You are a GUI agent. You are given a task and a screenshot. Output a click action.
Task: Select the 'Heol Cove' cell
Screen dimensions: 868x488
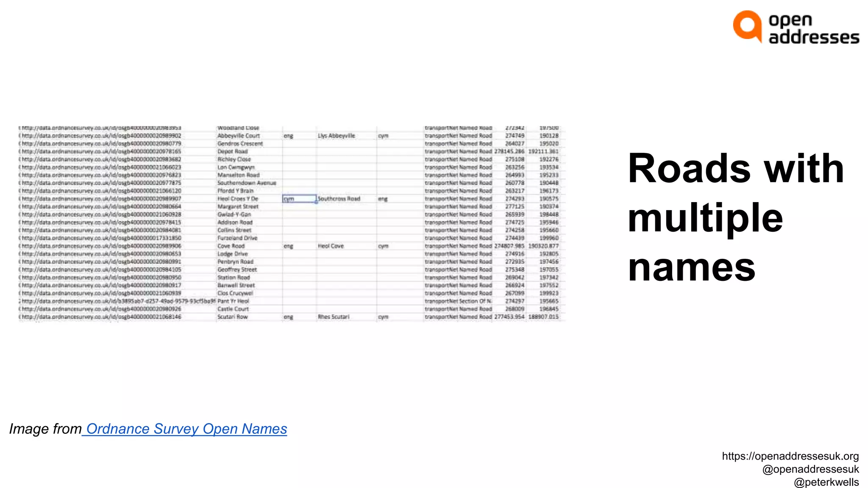331,246
